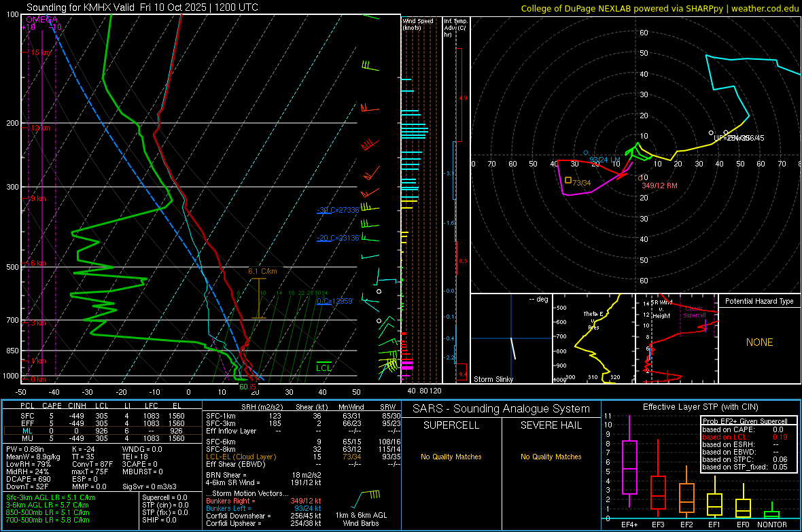Click the Prob EF2+ Given Supercell header
Screen dimensions: 802x532
click(745, 421)
